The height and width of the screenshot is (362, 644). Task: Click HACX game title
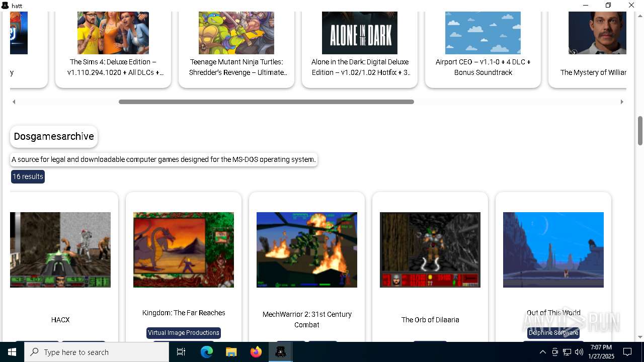pos(60,320)
